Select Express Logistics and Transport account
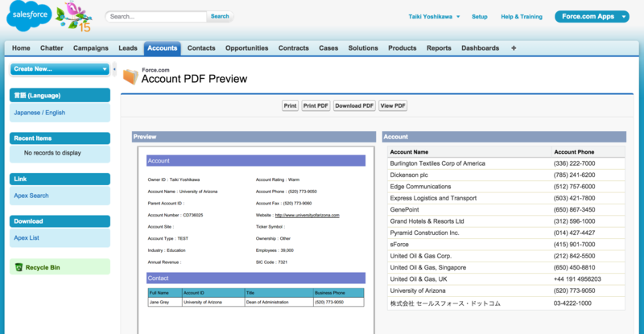Screen dimensions: 644x334 pos(433,198)
